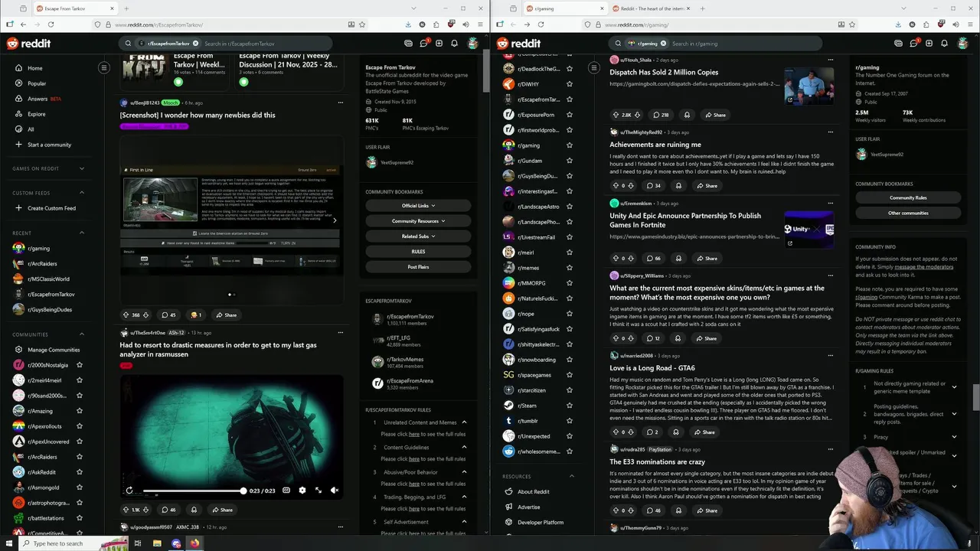980x551 pixels.
Task: Favorite r/tumblr with its star
Action: [x=570, y=421]
